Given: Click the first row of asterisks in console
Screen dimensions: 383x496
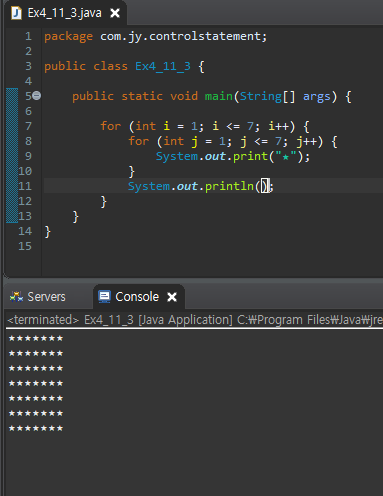Looking at the screenshot, I should click(36, 339).
